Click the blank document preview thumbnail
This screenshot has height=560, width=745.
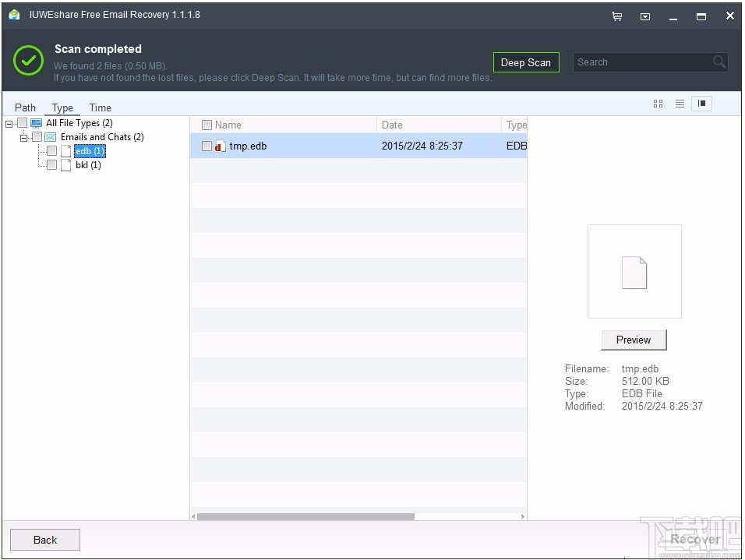click(634, 272)
